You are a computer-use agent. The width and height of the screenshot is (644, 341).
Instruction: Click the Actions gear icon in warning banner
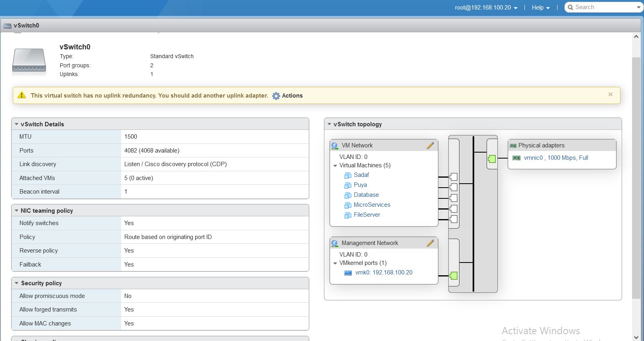[x=276, y=96]
